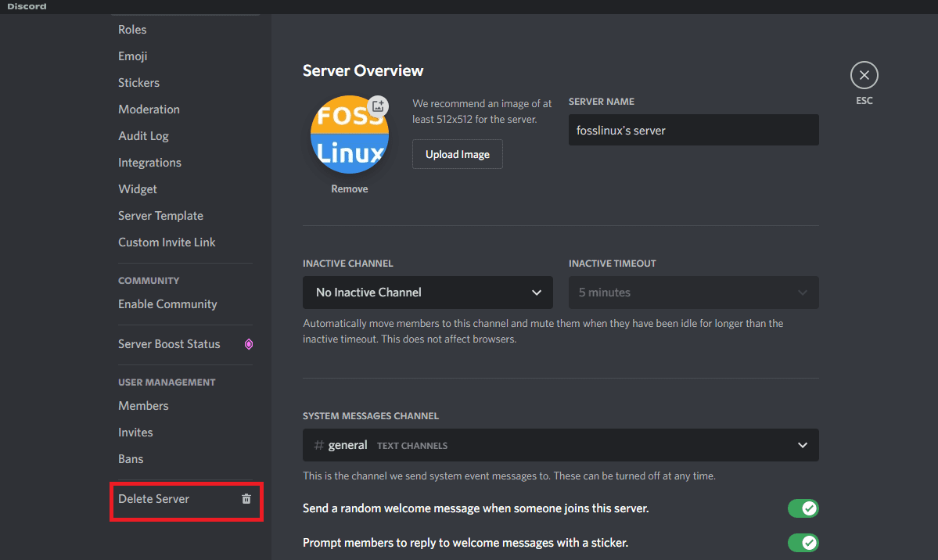The width and height of the screenshot is (938, 560).
Task: Click the Server Name input field
Action: [693, 130]
